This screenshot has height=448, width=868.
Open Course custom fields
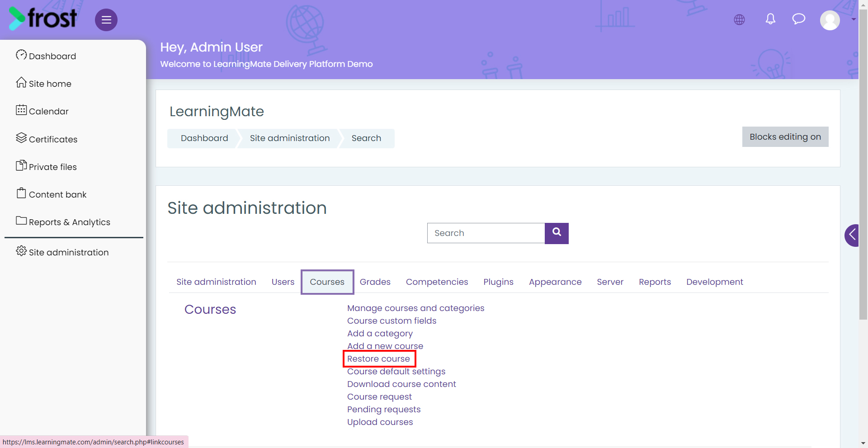pyautogui.click(x=392, y=321)
